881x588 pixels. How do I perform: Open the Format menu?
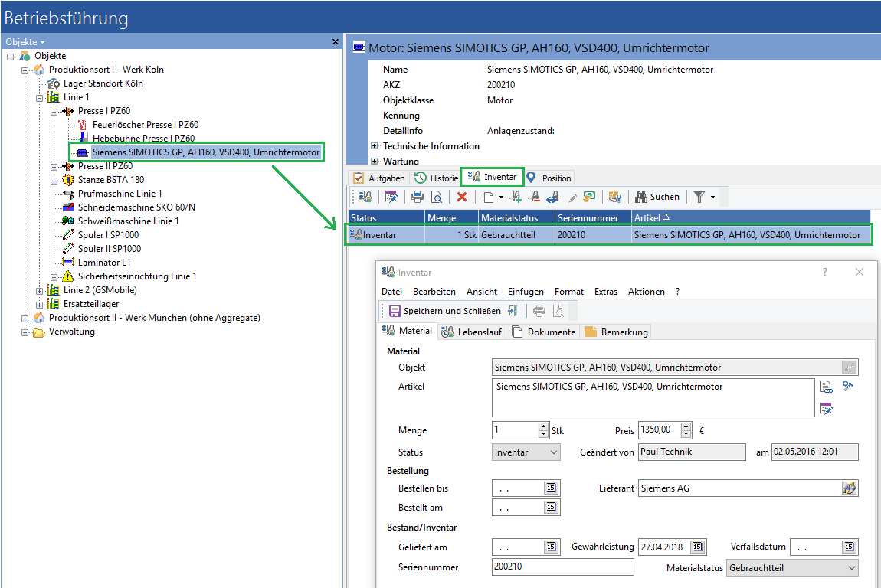click(x=568, y=292)
